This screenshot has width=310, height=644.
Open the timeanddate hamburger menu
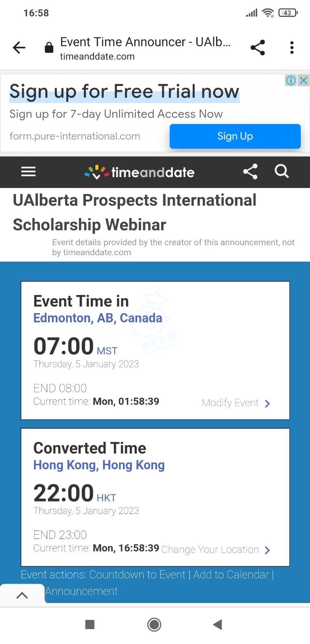click(x=28, y=172)
